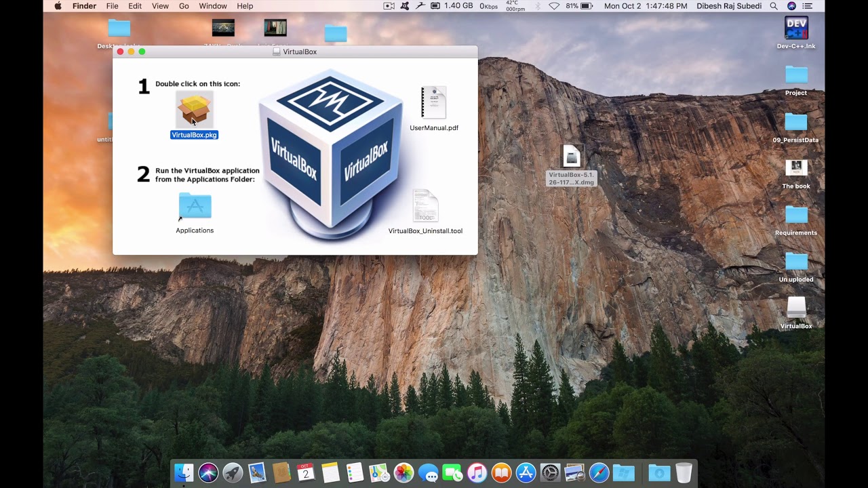Click the Applications folder alias
Screen dimensions: 868x488
click(195, 207)
